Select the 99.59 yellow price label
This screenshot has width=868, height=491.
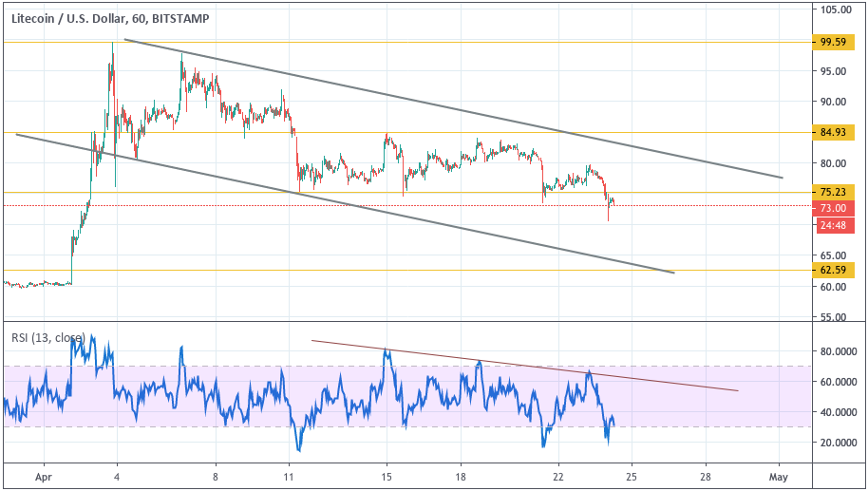(833, 43)
